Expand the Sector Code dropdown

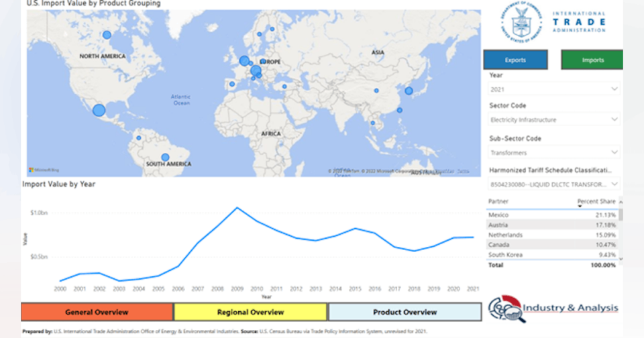(554, 119)
